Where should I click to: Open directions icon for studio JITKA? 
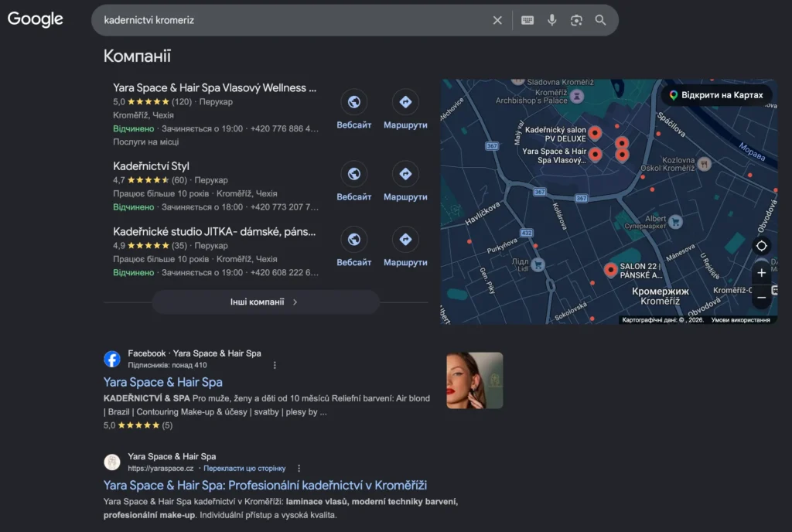(x=405, y=239)
